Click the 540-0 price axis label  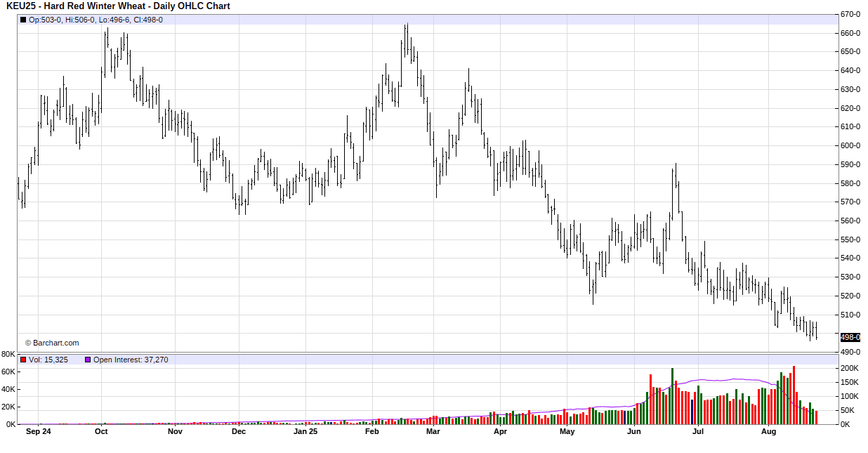pos(851,258)
